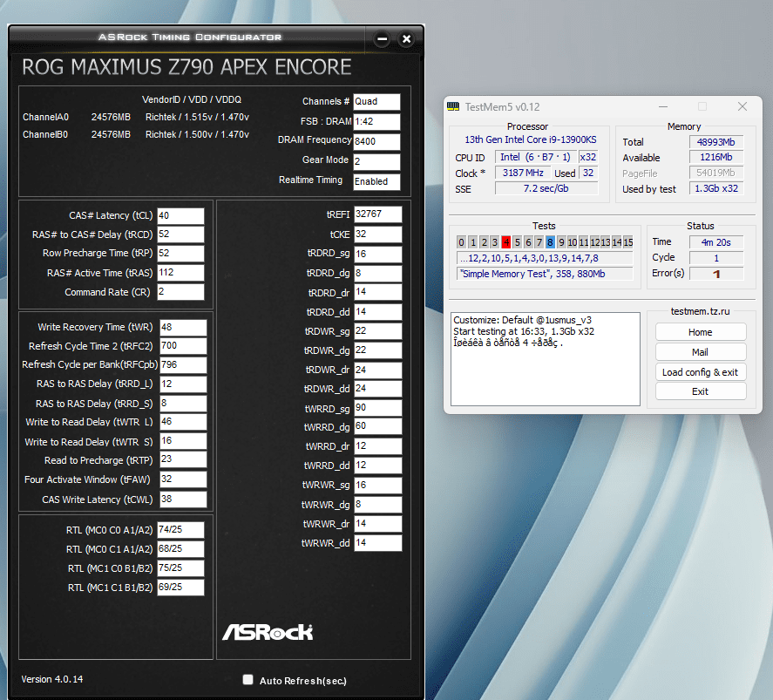The image size is (773, 700).
Task: Click the Version 4.0.14 label
Action: pyautogui.click(x=52, y=679)
